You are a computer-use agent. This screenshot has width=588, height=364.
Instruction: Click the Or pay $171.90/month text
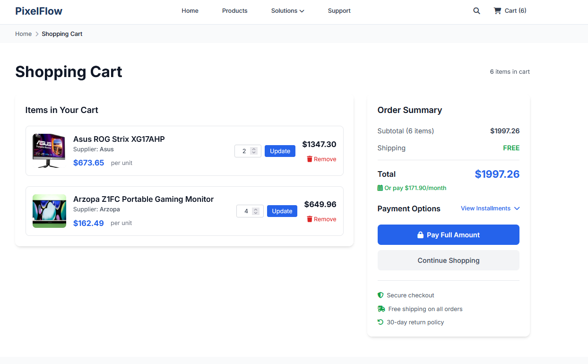pos(415,188)
